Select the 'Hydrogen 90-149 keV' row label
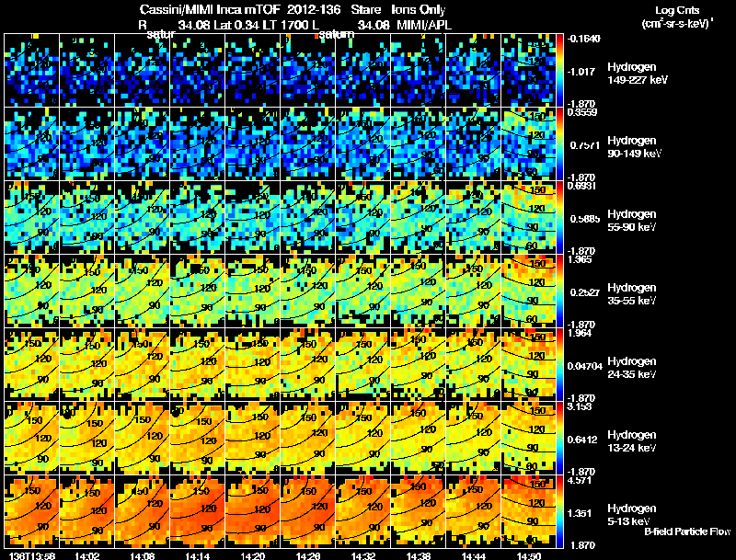736x560 pixels. click(634, 147)
